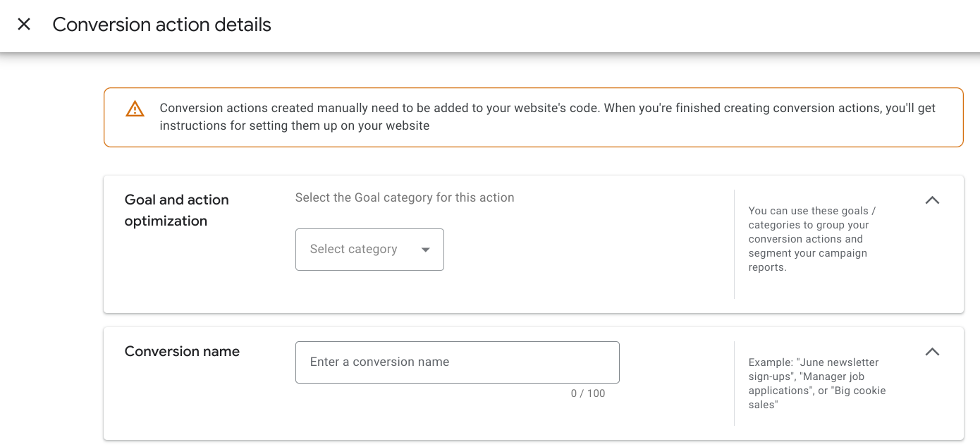Click the Conversion name section heading
The image size is (980, 447).
pyautogui.click(x=182, y=352)
